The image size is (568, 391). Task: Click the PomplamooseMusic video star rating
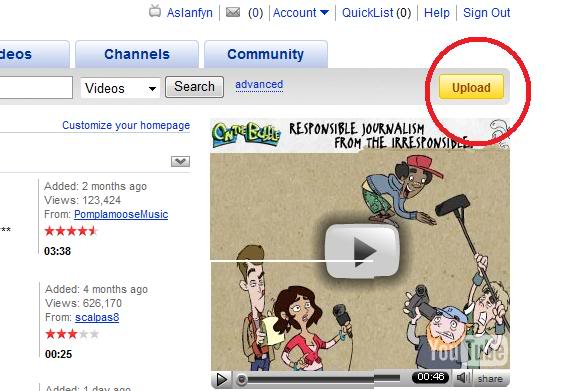tap(71, 231)
